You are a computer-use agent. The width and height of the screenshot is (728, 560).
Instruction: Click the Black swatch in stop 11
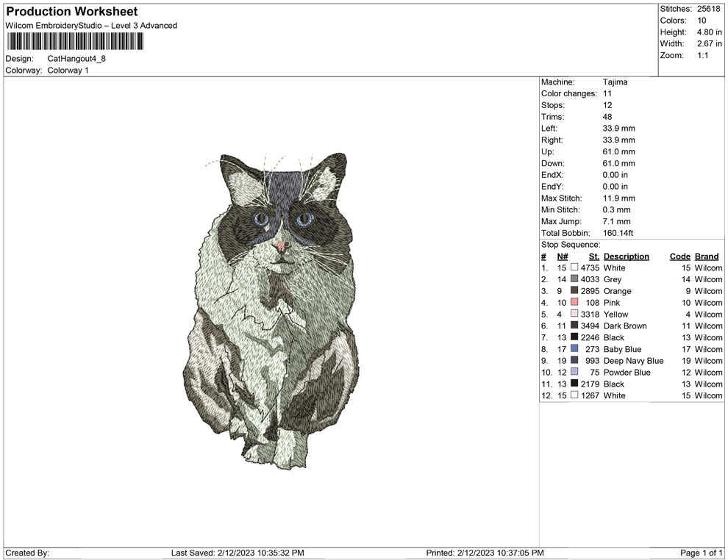(x=574, y=383)
